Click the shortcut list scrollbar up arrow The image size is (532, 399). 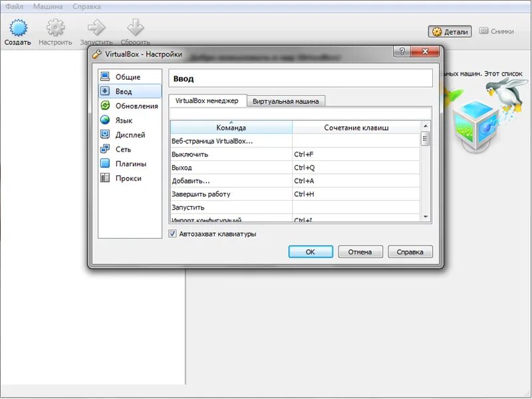[x=426, y=126]
